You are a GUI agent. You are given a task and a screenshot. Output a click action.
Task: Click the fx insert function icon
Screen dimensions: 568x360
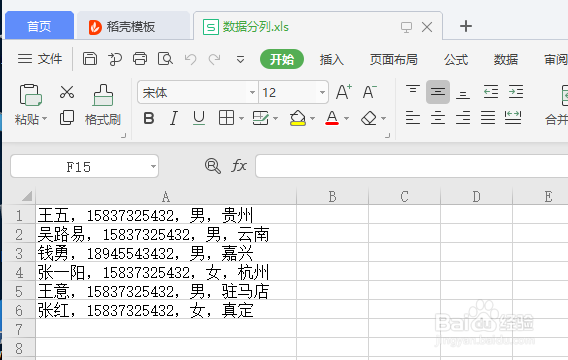pyautogui.click(x=239, y=166)
